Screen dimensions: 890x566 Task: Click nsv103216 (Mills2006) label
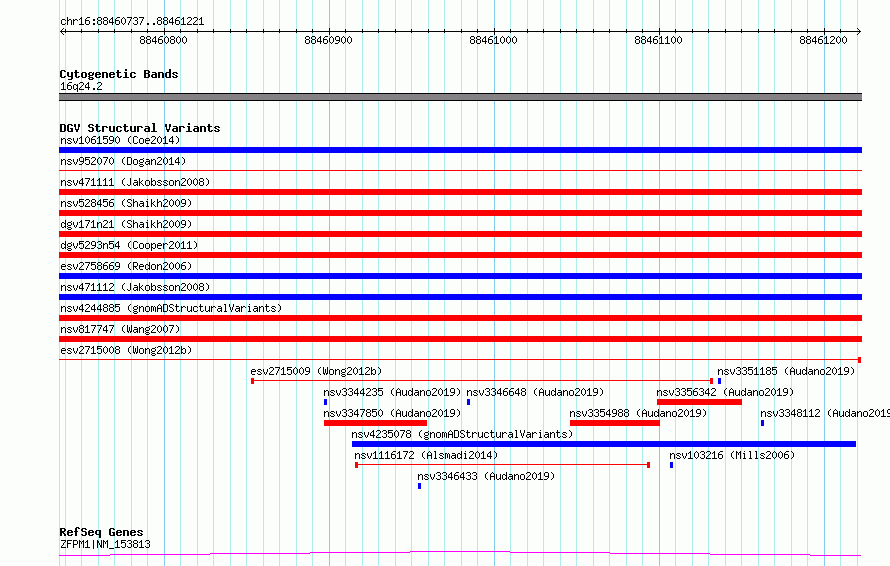[x=732, y=455]
